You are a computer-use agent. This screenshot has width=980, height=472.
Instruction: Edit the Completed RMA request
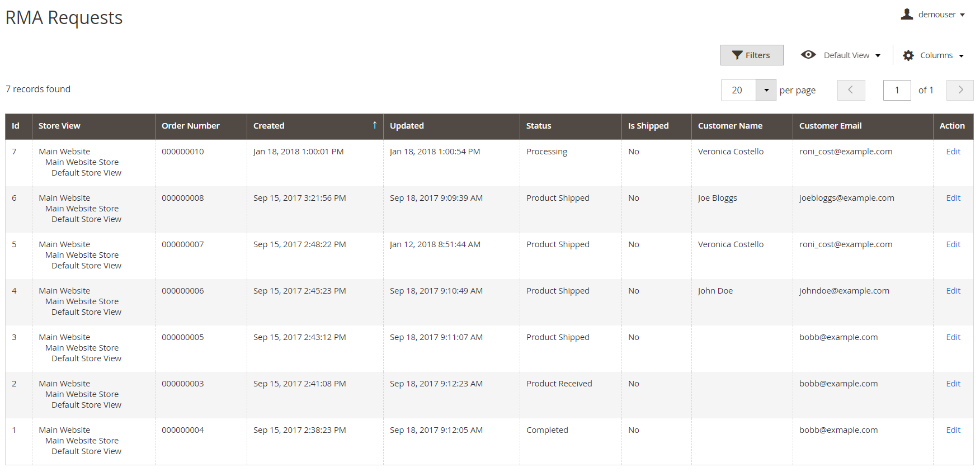(x=953, y=430)
